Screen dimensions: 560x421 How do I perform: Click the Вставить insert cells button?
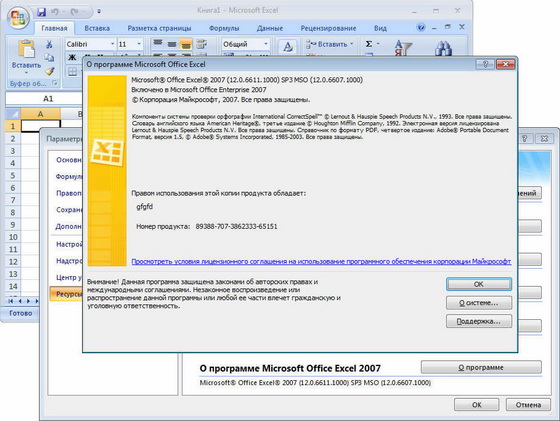coord(327,44)
